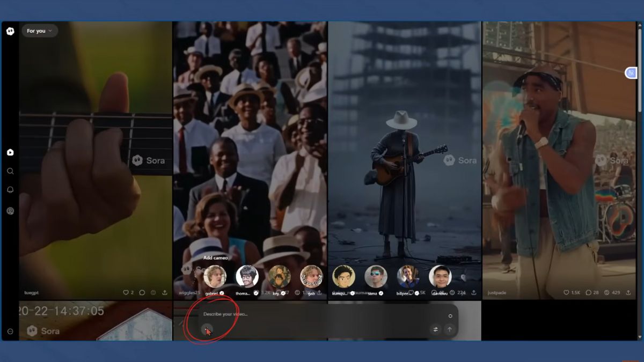Screen dimensions: 644x362
Task: Open the video settings sliders icon
Action: [x=435, y=329]
